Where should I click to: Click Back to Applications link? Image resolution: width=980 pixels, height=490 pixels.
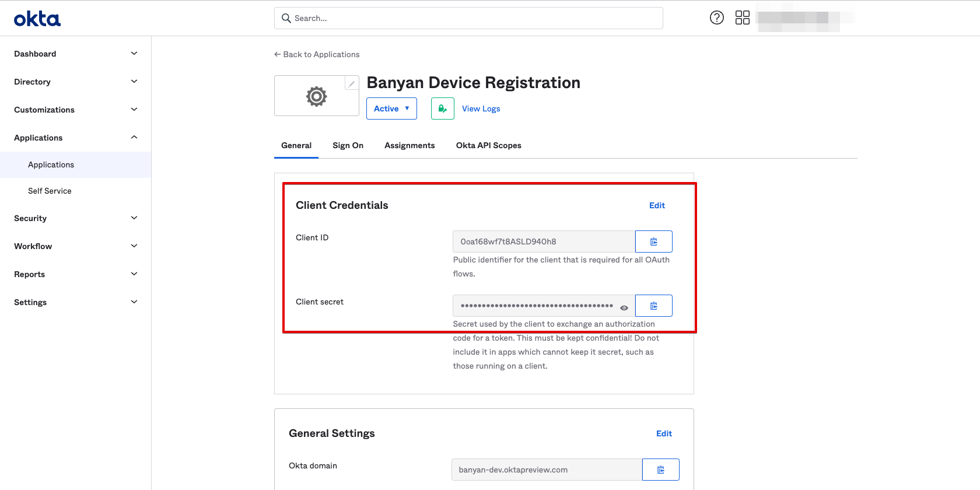click(317, 54)
